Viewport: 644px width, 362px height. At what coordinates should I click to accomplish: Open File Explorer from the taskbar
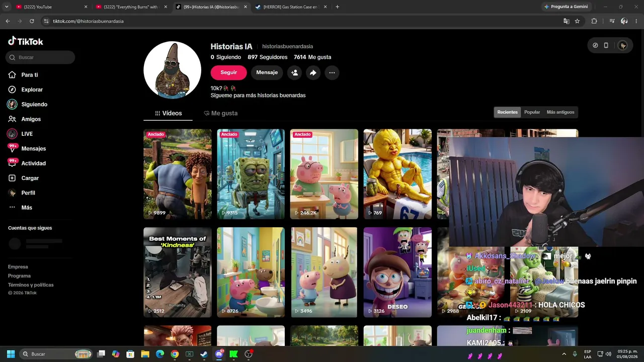pyautogui.click(x=145, y=354)
